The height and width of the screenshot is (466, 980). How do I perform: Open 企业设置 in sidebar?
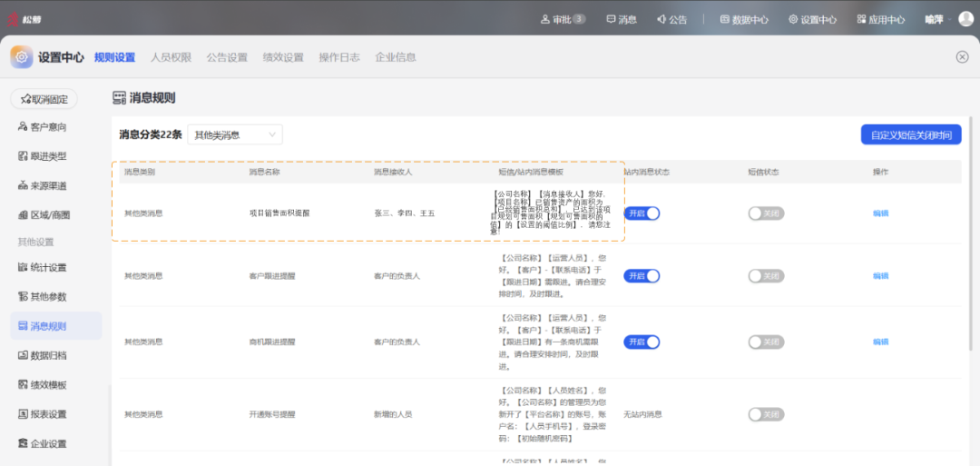point(43,443)
